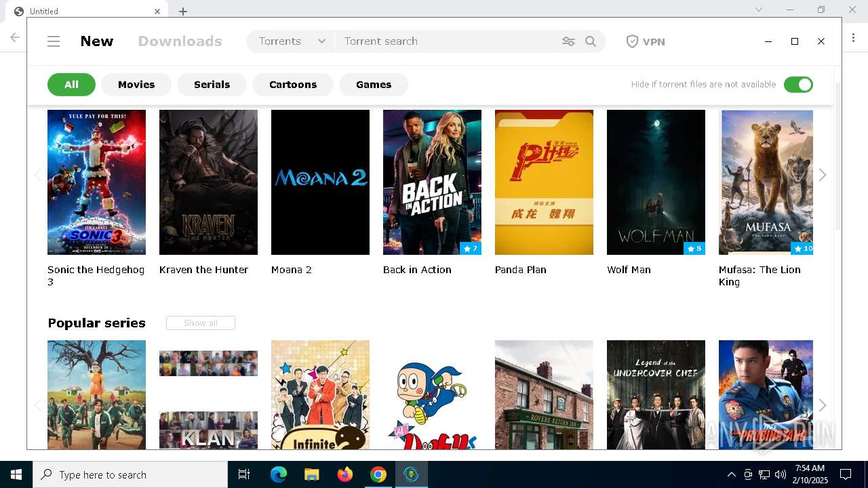Screen dimensions: 868x488
Task: Switch to the Downloads tab
Action: click(180, 41)
